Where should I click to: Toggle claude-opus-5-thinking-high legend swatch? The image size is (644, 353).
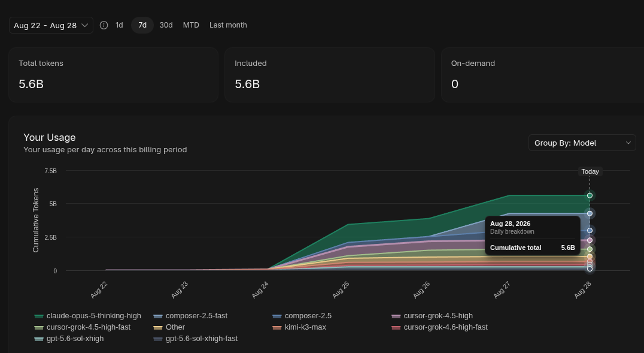(x=39, y=316)
